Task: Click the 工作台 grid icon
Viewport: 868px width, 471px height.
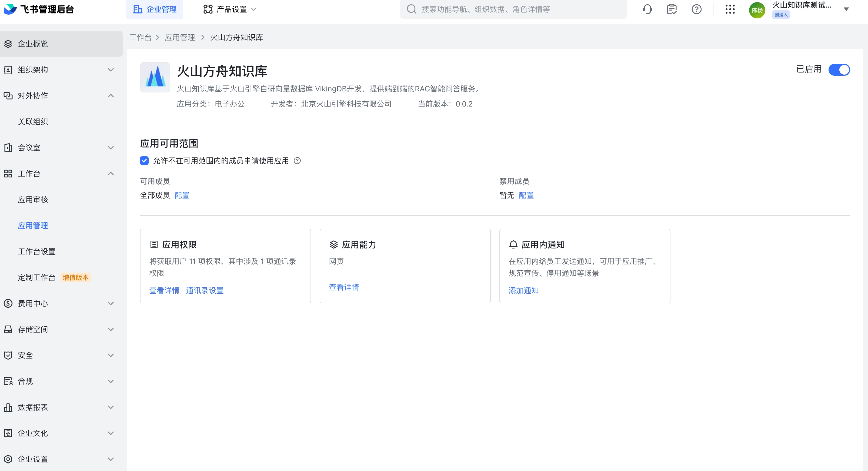Action: tap(8, 174)
